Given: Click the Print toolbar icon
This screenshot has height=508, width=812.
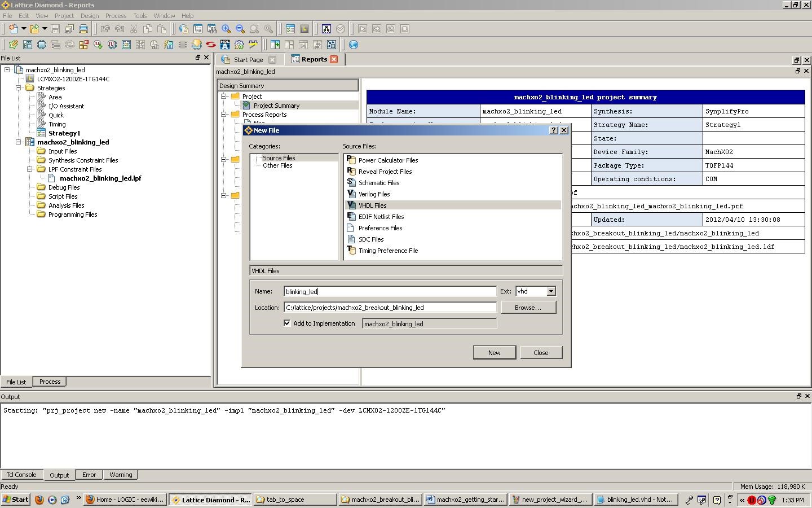Looking at the screenshot, I should click(x=83, y=29).
